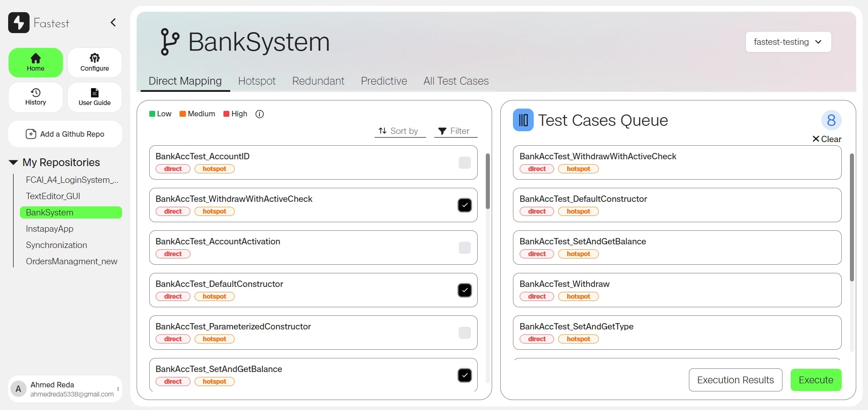Switch to the Direct Mapping tab
The width and height of the screenshot is (868, 410).
pyautogui.click(x=185, y=81)
